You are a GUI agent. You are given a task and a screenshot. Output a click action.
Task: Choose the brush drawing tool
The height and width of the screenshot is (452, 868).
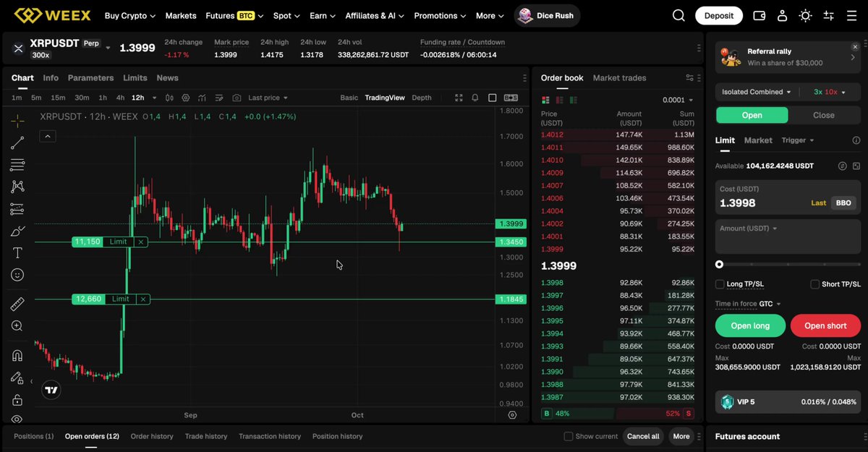click(17, 231)
